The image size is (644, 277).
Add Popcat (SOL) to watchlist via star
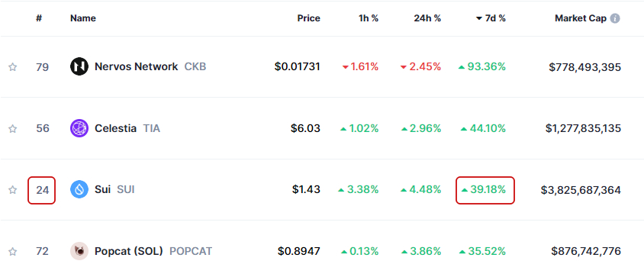click(x=13, y=251)
